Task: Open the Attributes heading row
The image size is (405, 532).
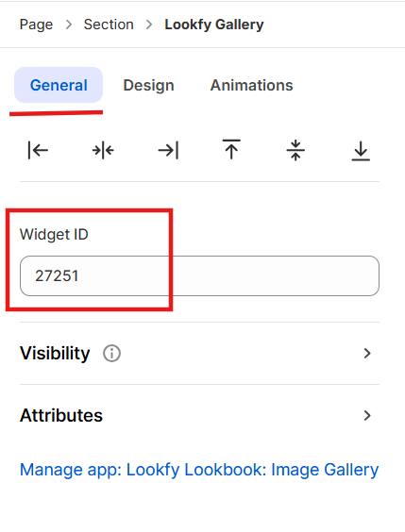Action: pos(199,415)
